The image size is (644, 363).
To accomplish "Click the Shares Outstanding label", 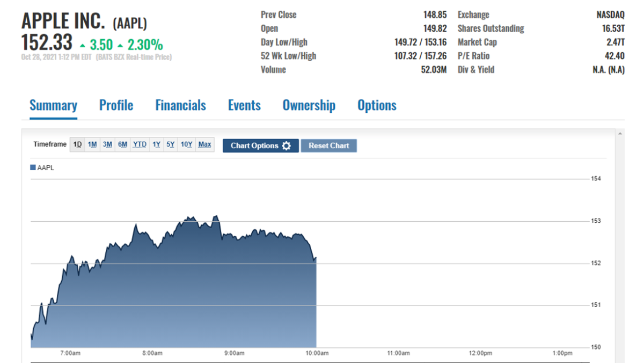I will pyautogui.click(x=491, y=28).
